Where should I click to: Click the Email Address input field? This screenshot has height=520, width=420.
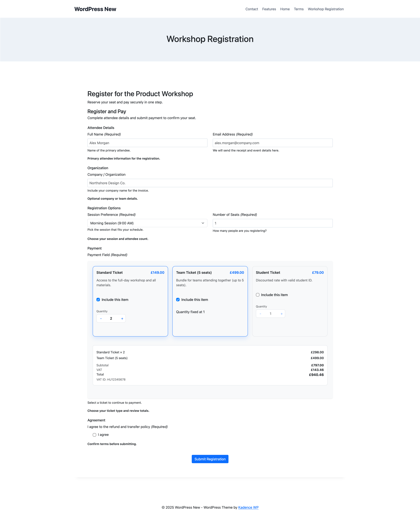pos(272,143)
